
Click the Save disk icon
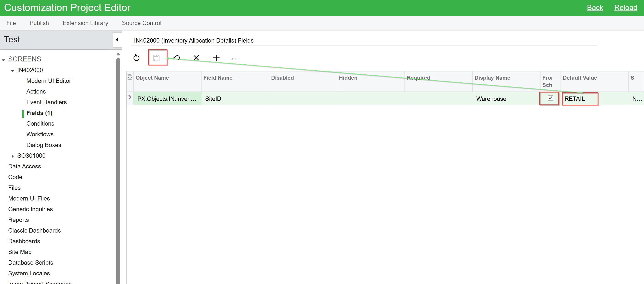click(156, 58)
